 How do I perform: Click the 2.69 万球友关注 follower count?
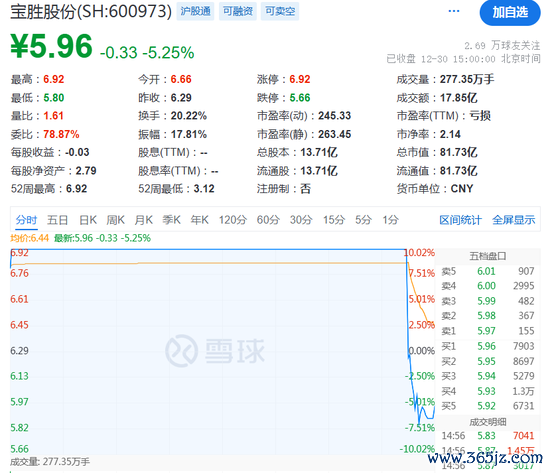pos(502,46)
